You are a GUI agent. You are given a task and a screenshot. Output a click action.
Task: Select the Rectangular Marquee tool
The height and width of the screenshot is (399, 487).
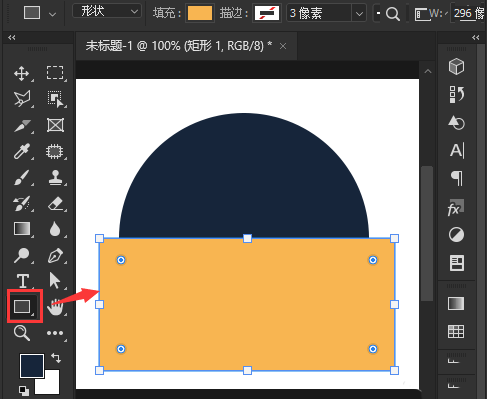[55, 73]
